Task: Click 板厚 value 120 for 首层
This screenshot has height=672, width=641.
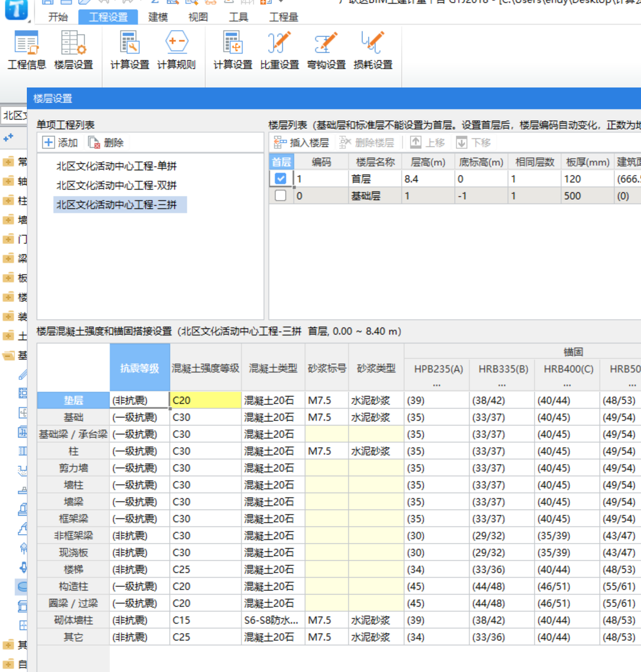Action: coord(587,179)
